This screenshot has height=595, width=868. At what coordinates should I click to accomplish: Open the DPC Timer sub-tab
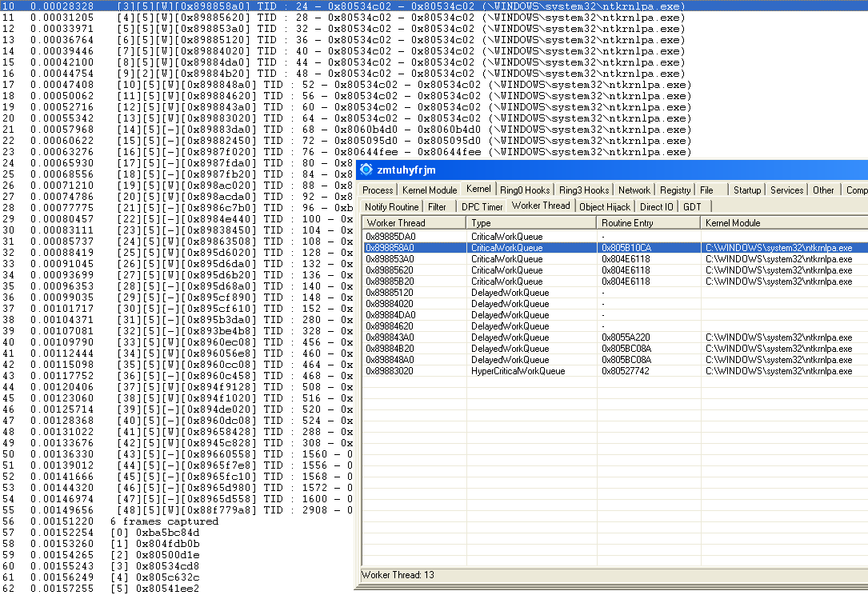click(482, 207)
